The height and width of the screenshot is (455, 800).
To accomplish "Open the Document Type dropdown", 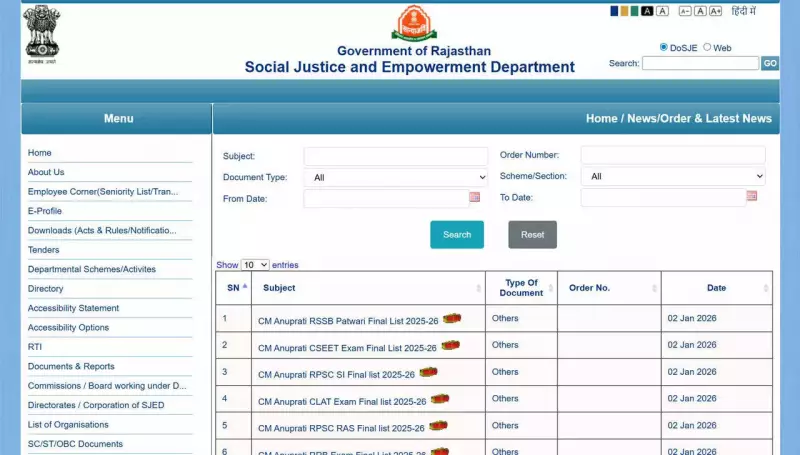I will (x=395, y=178).
